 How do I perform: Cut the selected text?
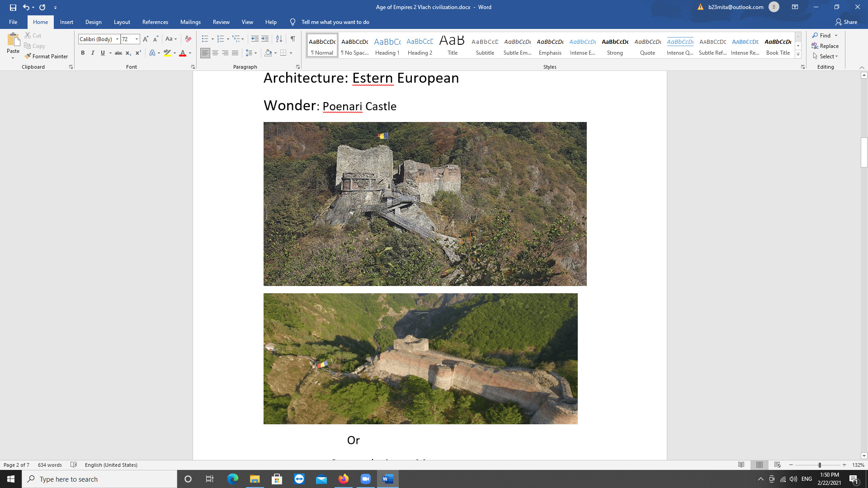pyautogui.click(x=33, y=35)
